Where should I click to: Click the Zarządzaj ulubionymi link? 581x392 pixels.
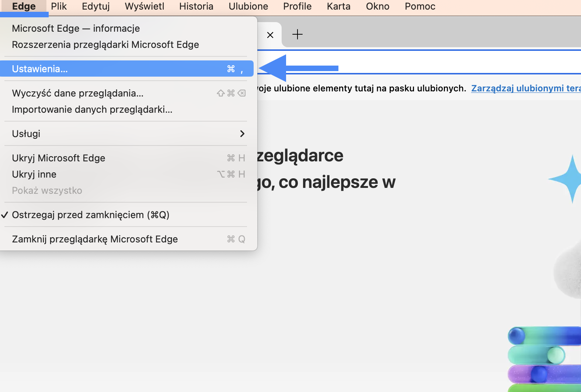tap(526, 88)
